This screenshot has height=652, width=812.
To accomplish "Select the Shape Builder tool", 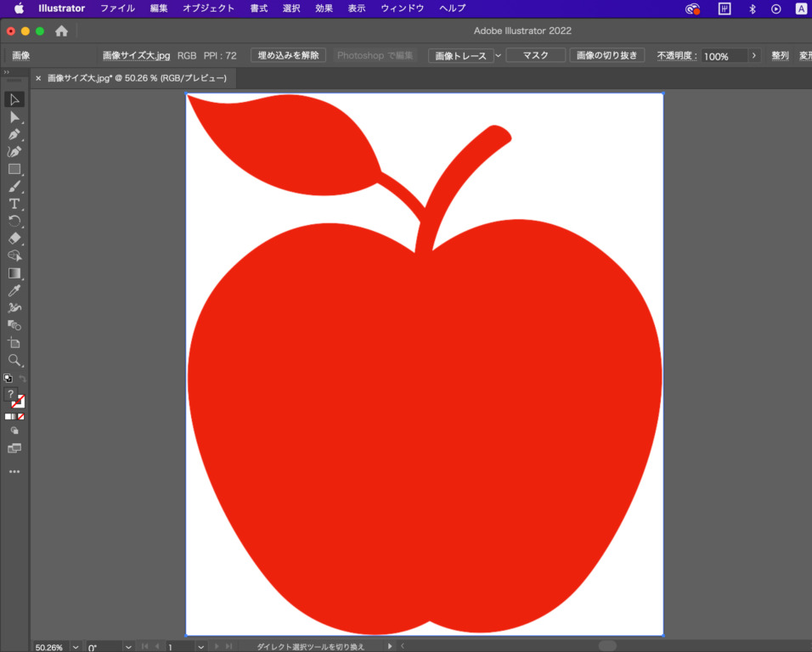I will tap(14, 256).
